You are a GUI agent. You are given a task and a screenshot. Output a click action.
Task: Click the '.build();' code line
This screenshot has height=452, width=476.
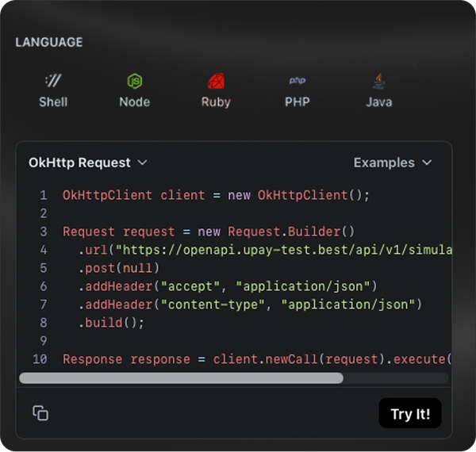111,323
